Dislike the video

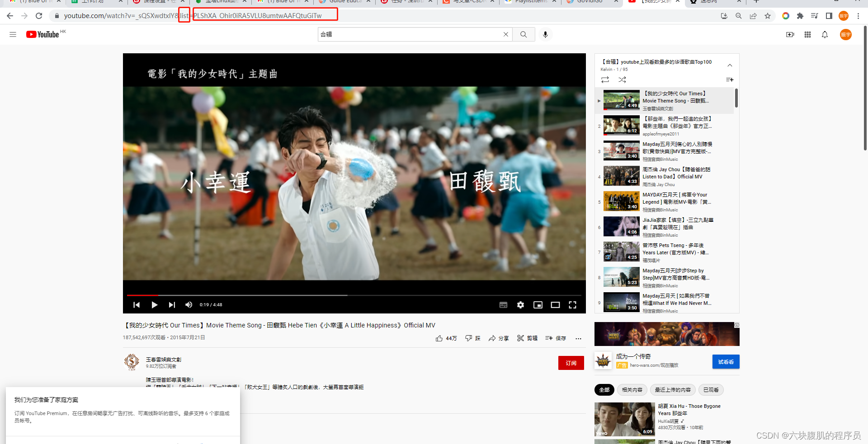coord(473,338)
